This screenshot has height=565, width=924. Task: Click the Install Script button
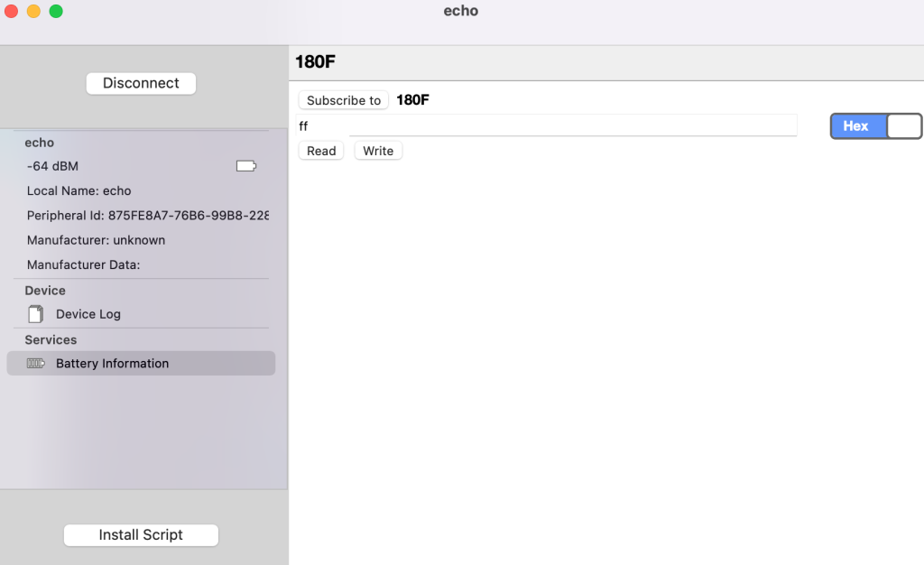(x=141, y=535)
